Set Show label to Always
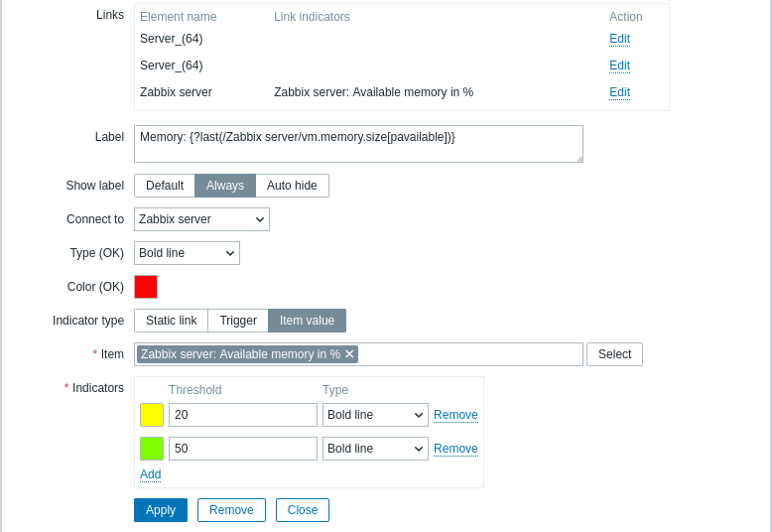The height and width of the screenshot is (532, 772). [x=225, y=186]
